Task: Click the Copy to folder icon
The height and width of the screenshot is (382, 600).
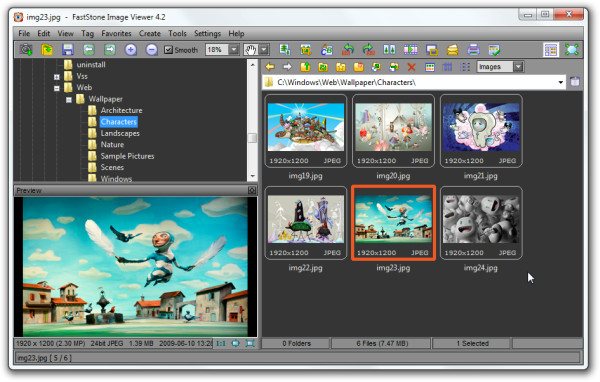Action: tap(376, 67)
